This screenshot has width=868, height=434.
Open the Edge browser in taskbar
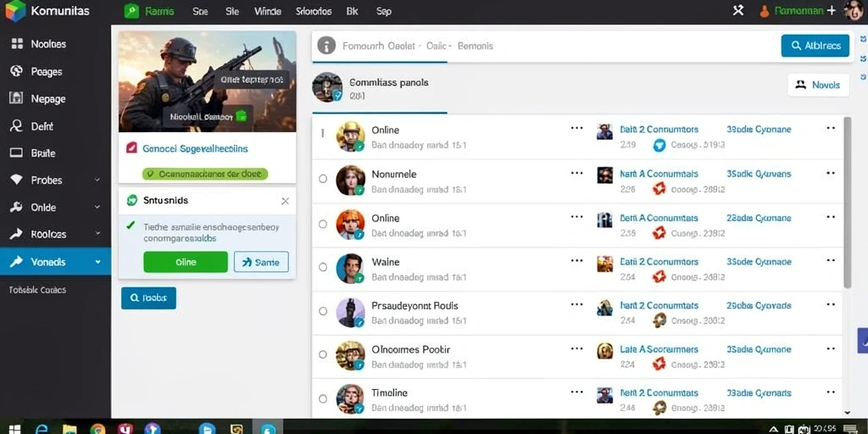pos(42,428)
